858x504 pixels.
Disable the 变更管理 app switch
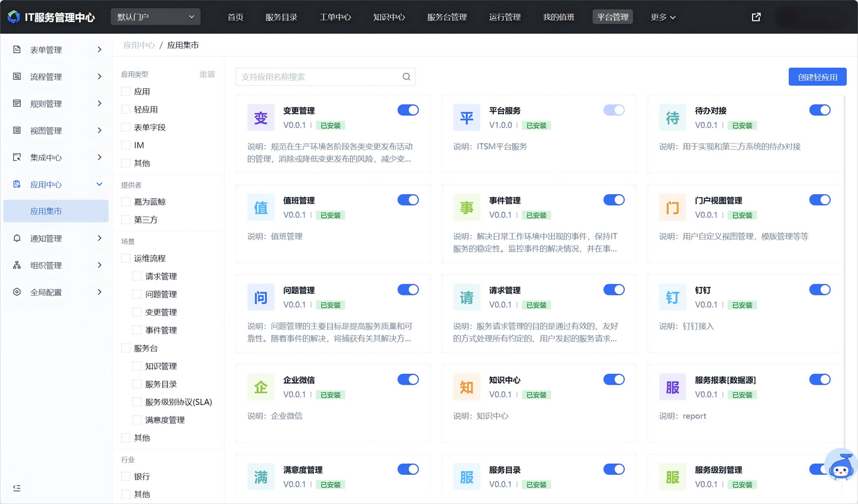408,110
